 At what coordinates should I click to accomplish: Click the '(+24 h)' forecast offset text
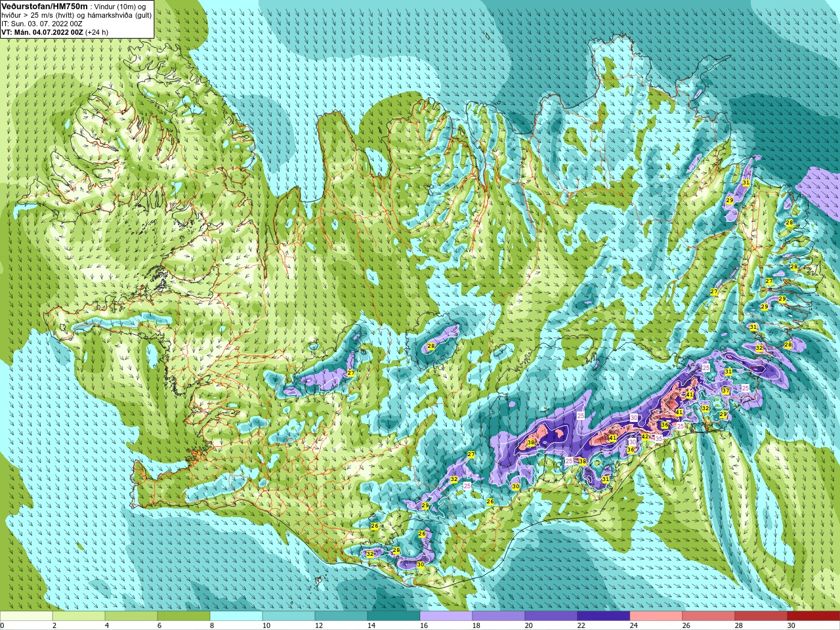pyautogui.click(x=96, y=32)
